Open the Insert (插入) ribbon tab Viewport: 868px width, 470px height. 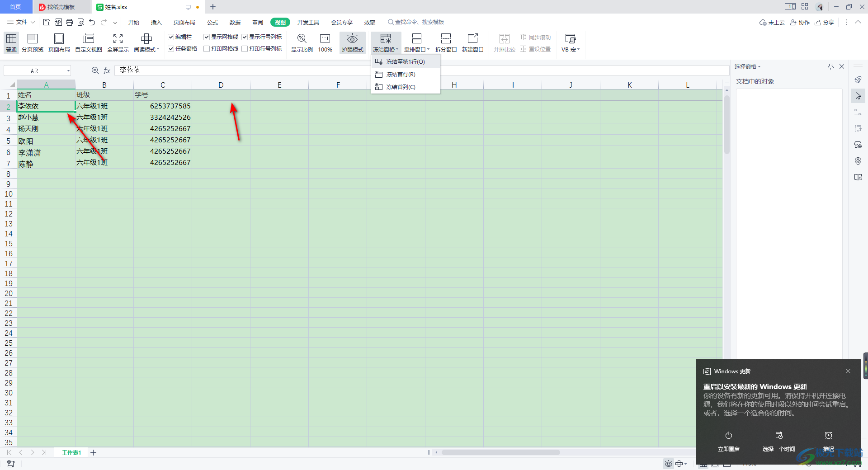point(156,22)
